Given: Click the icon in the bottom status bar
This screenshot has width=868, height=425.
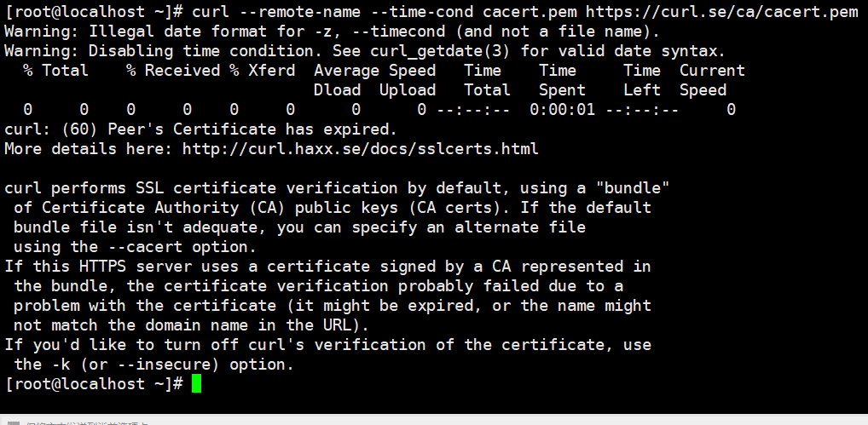Looking at the screenshot, I should [x=14, y=422].
